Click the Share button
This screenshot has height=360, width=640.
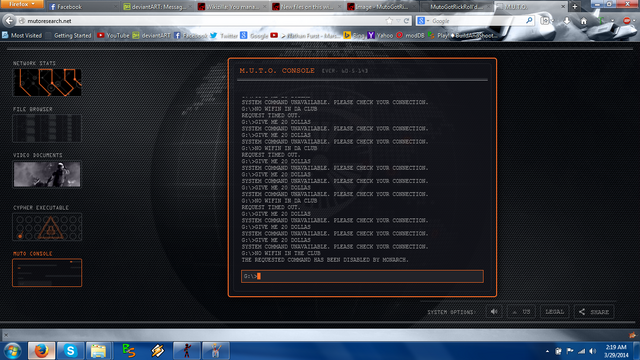click(x=594, y=312)
